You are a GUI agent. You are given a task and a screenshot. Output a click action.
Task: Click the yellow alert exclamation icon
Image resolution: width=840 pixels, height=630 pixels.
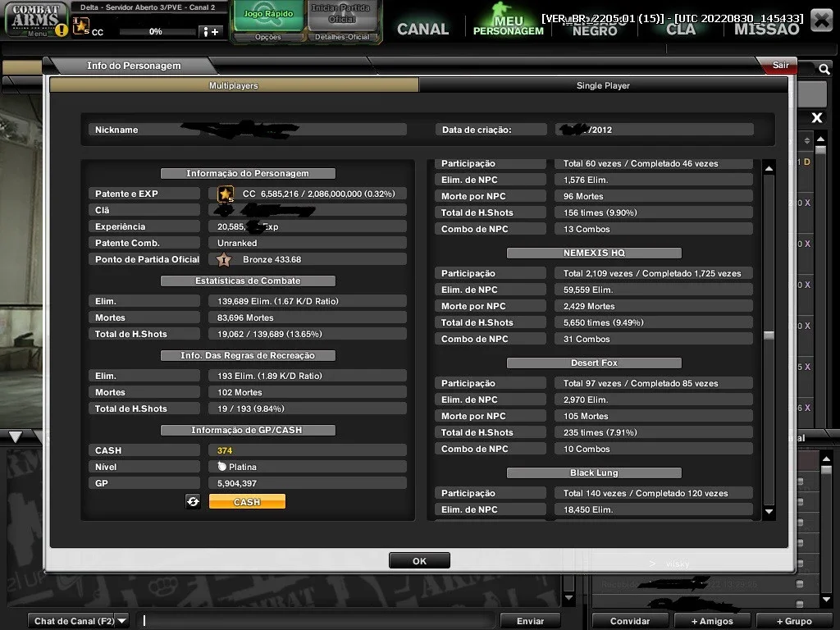click(x=62, y=30)
